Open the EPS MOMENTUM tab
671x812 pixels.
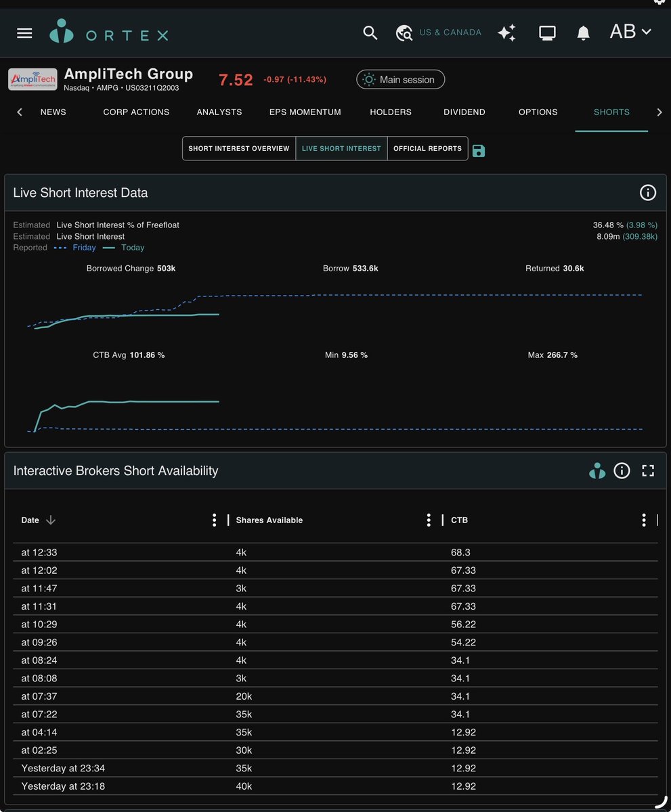[x=305, y=112]
